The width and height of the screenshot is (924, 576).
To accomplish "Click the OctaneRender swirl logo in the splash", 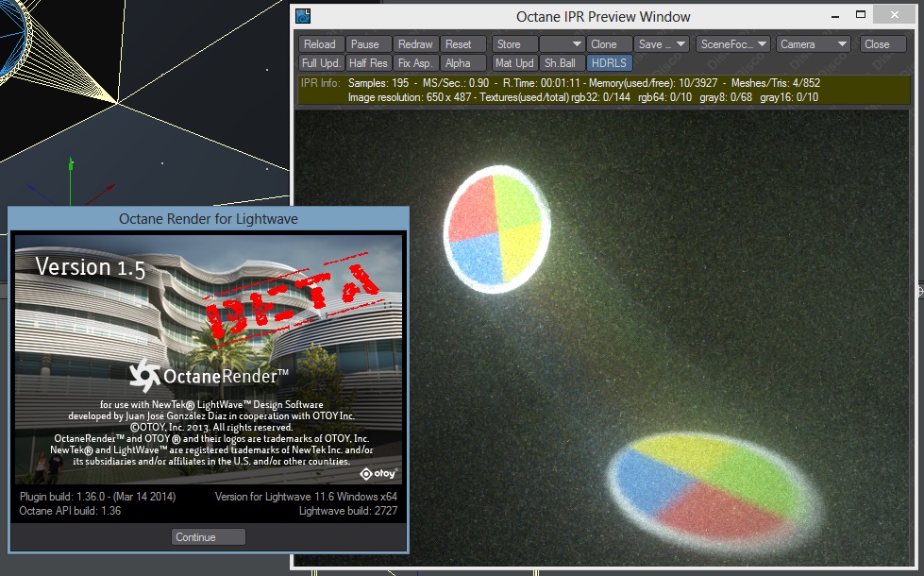I will click(x=144, y=376).
